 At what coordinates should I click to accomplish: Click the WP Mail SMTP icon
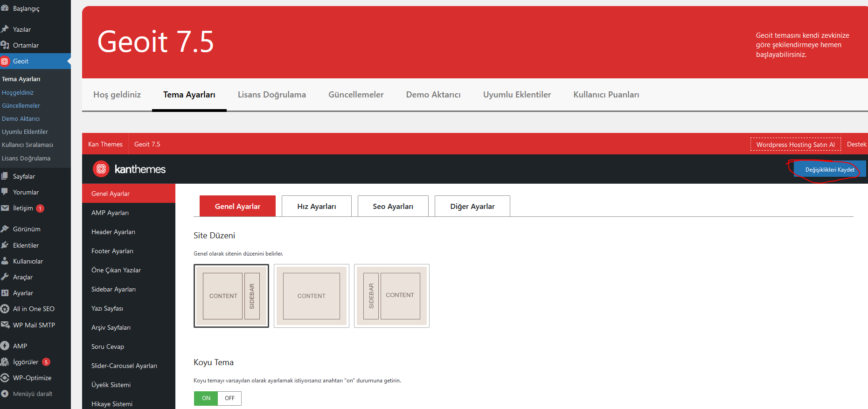tap(5, 325)
